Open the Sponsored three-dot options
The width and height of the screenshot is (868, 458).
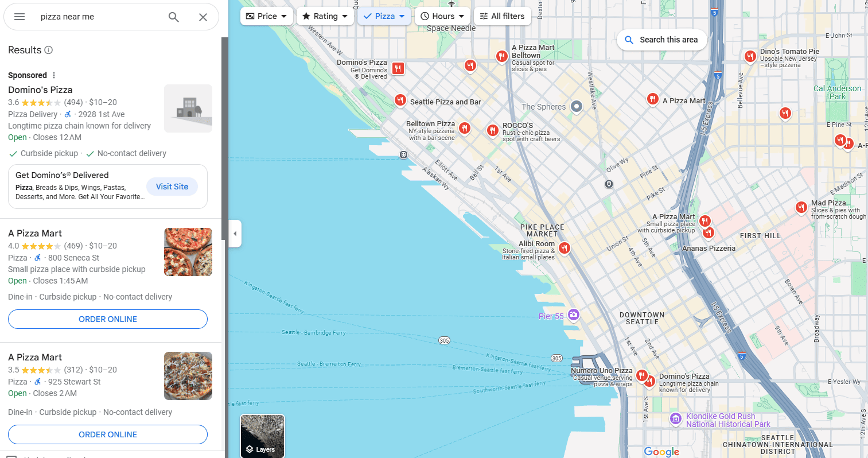pos(54,75)
